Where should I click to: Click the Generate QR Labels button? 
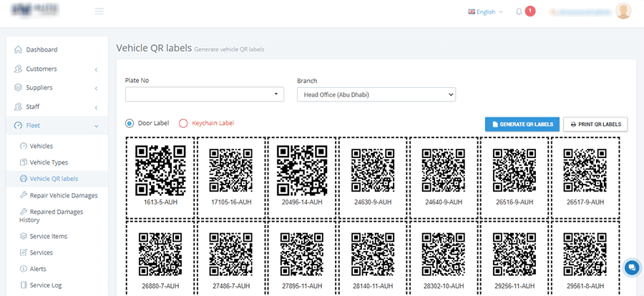tap(522, 124)
